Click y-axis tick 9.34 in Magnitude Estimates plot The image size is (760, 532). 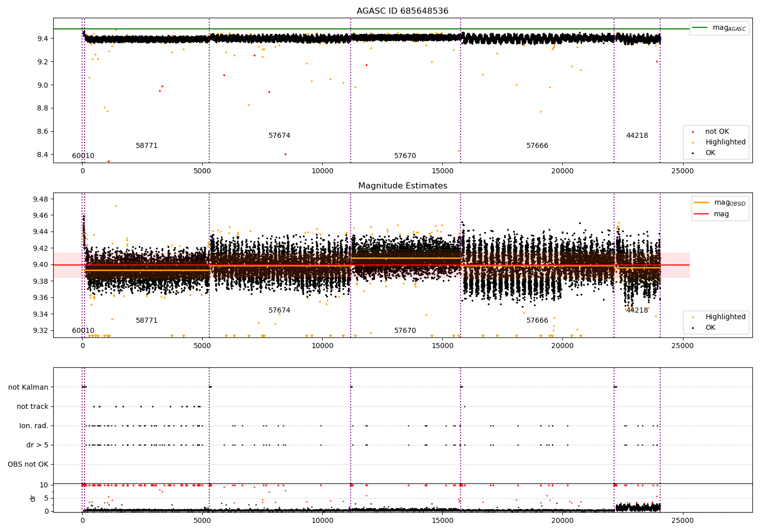click(x=41, y=314)
